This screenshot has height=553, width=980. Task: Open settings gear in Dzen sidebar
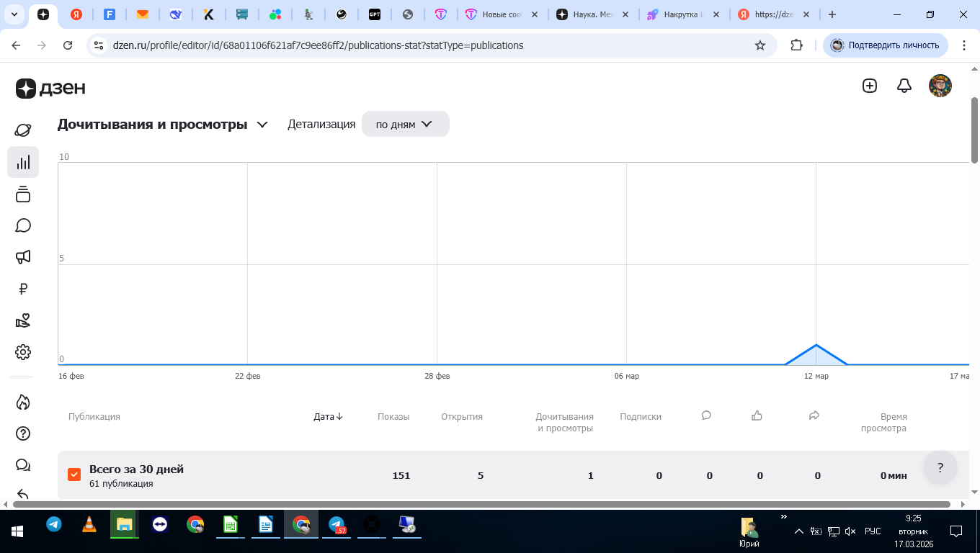23,352
